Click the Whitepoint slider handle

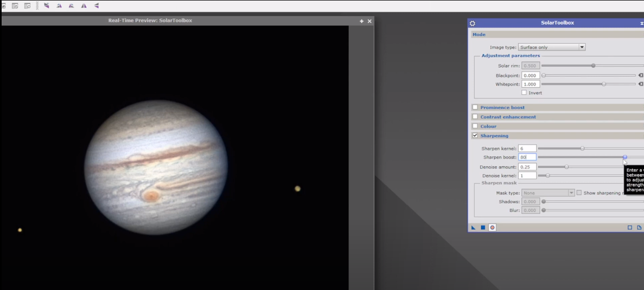tap(604, 84)
